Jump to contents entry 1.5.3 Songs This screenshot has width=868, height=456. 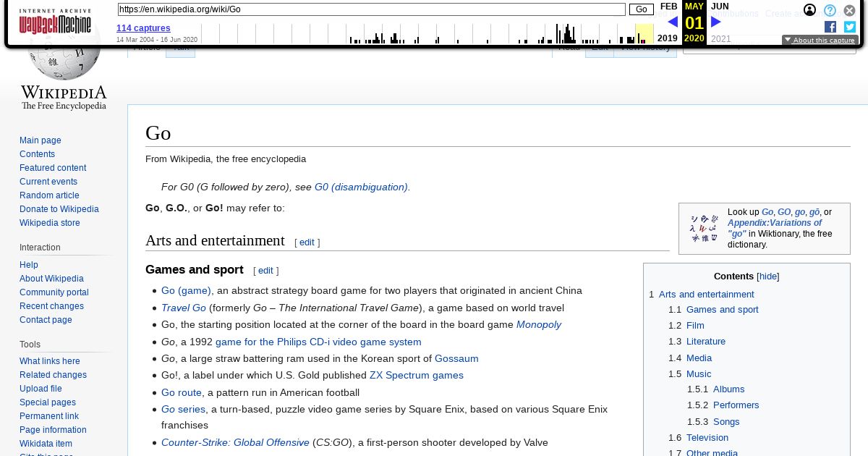[x=713, y=422]
